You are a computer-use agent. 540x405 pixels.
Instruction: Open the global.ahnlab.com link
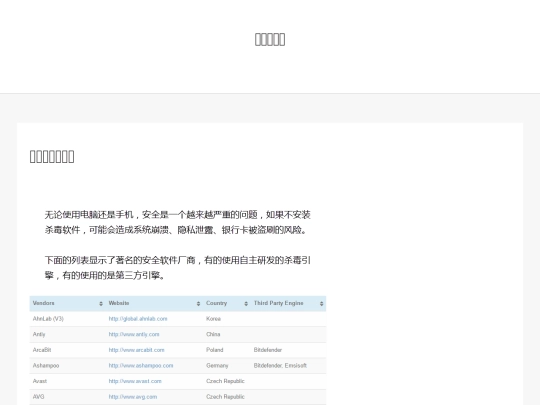138,319
